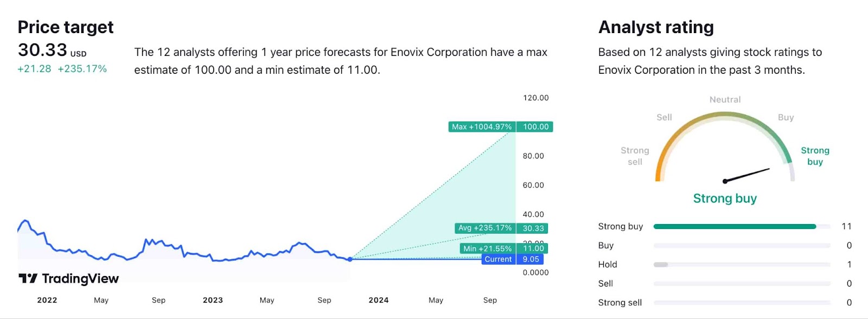Click the Analyst rating heading

tap(656, 27)
